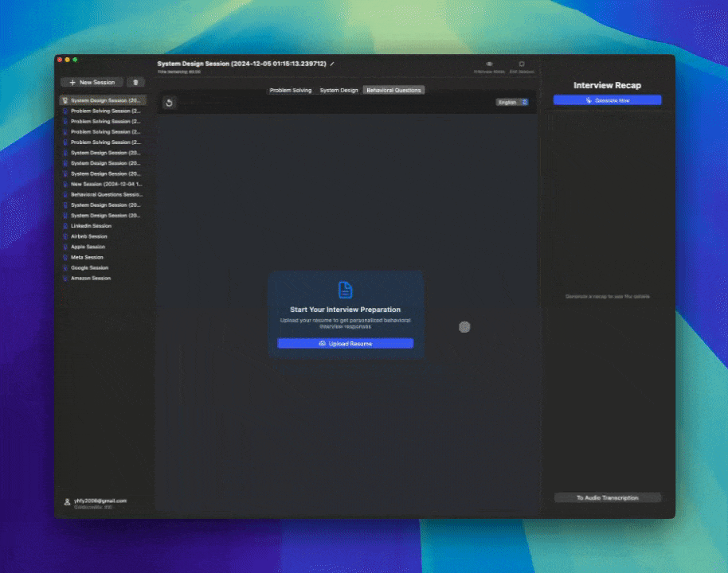Start a New Session
The height and width of the screenshot is (573, 728).
point(91,82)
